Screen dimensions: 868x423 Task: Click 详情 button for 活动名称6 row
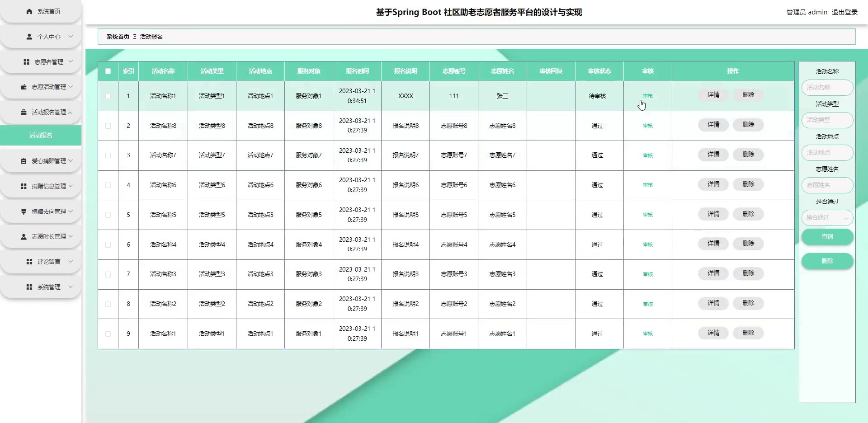tap(713, 184)
